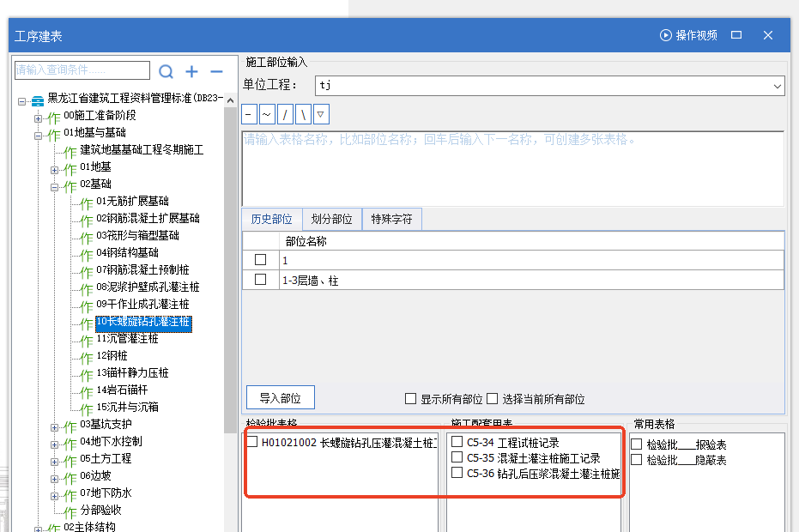Click the 请输入查询条件 search field

(x=82, y=70)
